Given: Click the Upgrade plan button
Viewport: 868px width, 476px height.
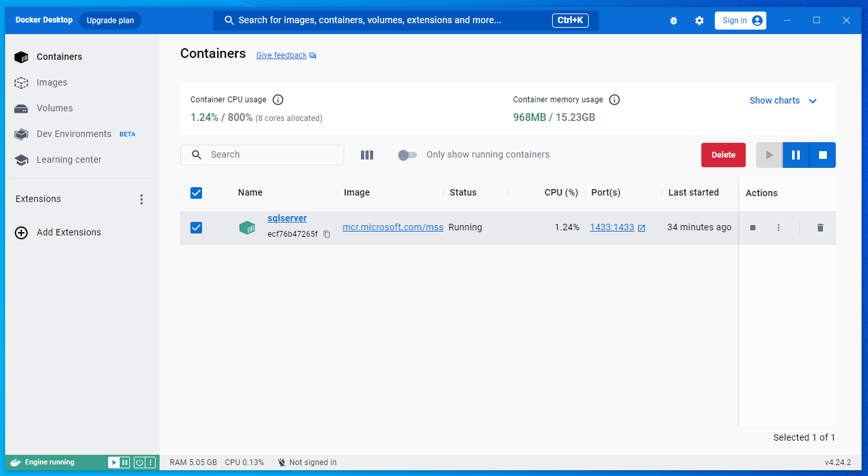Looking at the screenshot, I should [110, 21].
